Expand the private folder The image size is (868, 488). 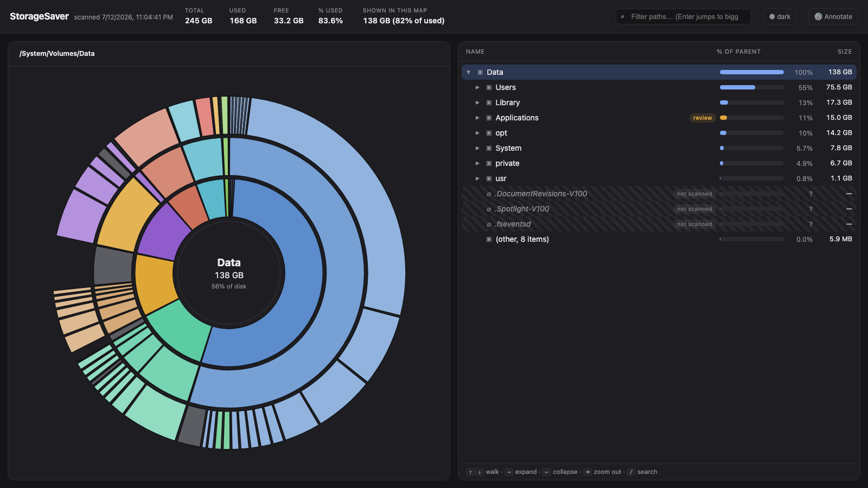coord(477,163)
